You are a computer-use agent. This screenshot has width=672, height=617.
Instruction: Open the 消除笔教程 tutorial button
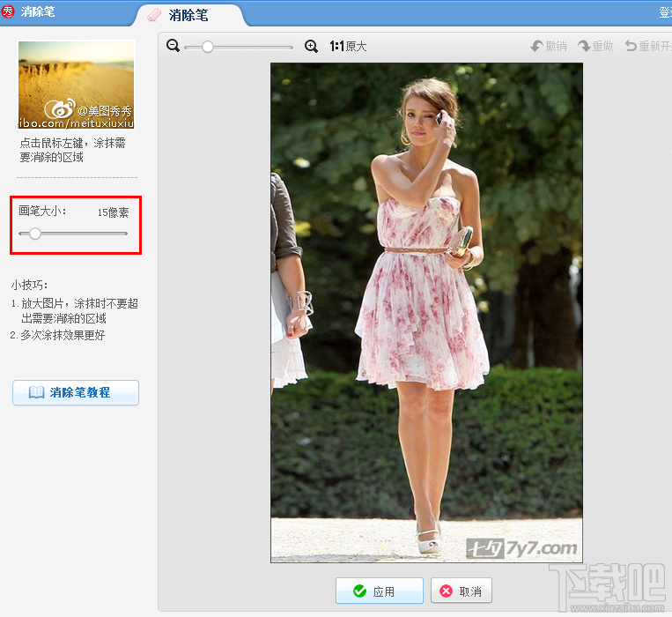pyautogui.click(x=76, y=392)
